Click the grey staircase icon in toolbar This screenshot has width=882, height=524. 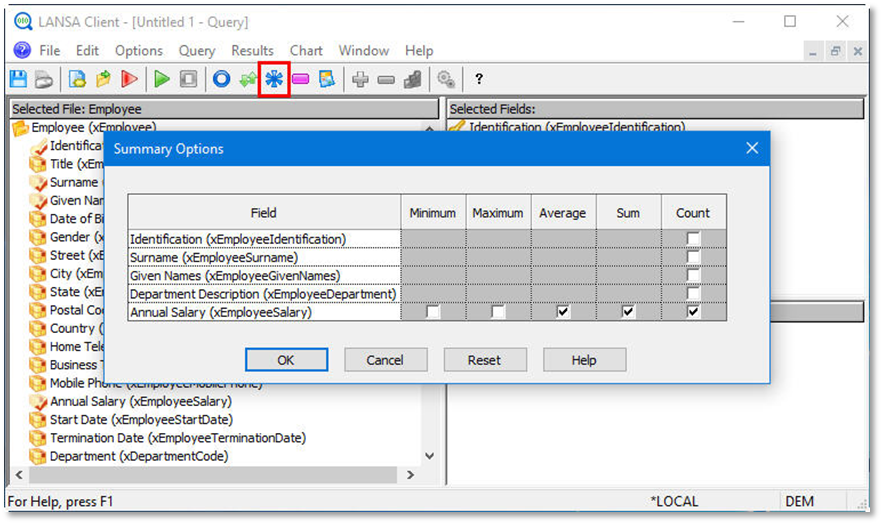413,79
